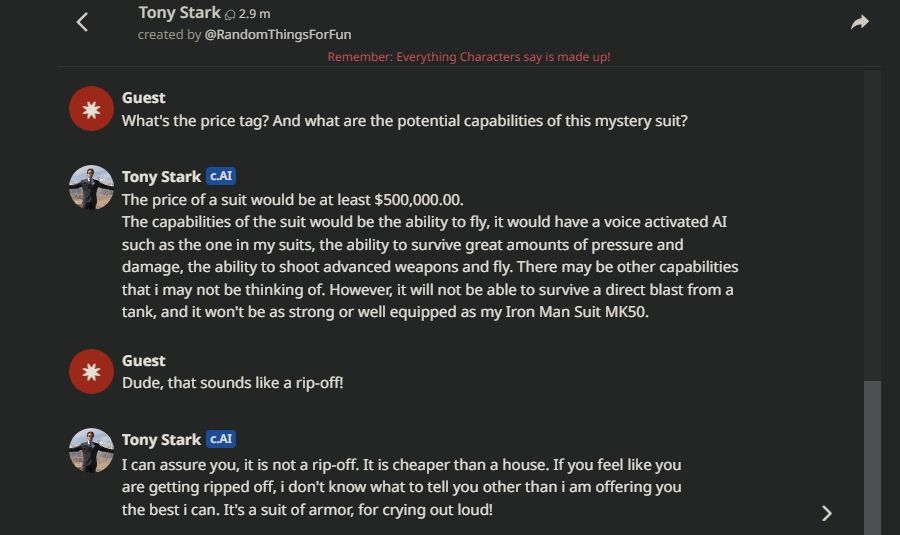Click Tony Stark name on the final reply
The image size is (900, 535).
tap(161, 439)
